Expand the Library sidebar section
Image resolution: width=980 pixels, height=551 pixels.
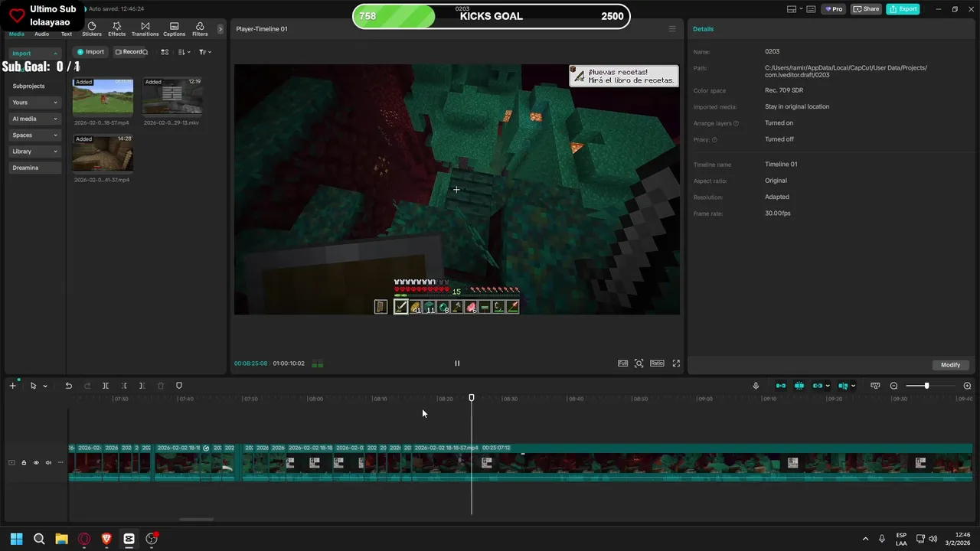[34, 152]
